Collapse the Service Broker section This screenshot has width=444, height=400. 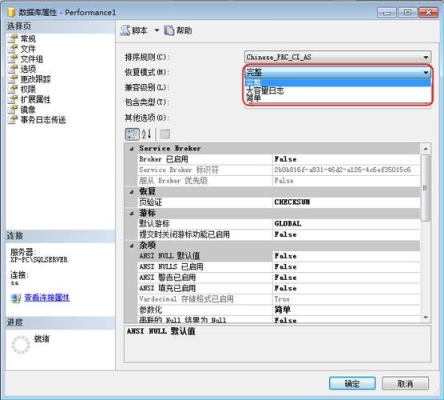tap(132, 149)
